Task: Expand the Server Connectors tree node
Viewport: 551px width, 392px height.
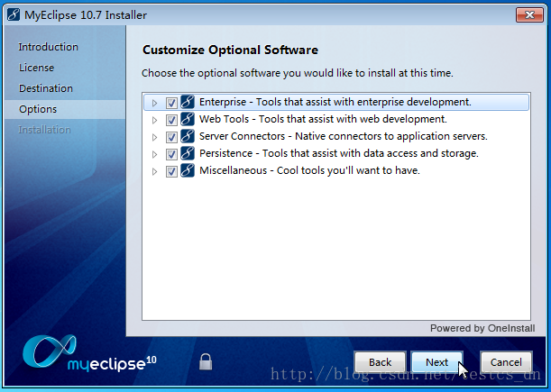Action: click(x=154, y=137)
